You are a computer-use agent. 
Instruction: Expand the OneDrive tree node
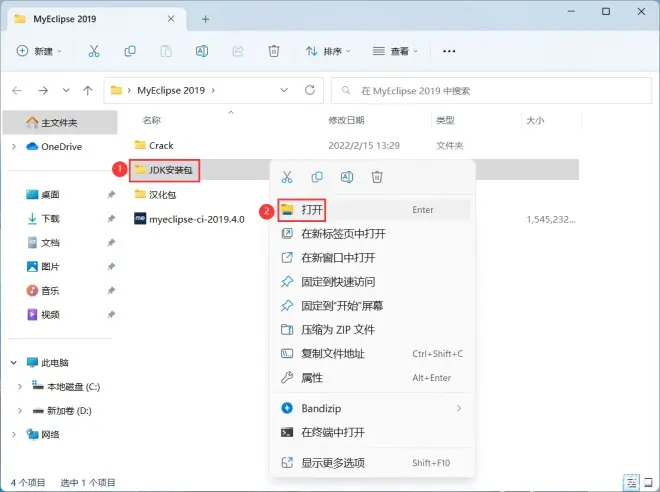pyautogui.click(x=14, y=146)
